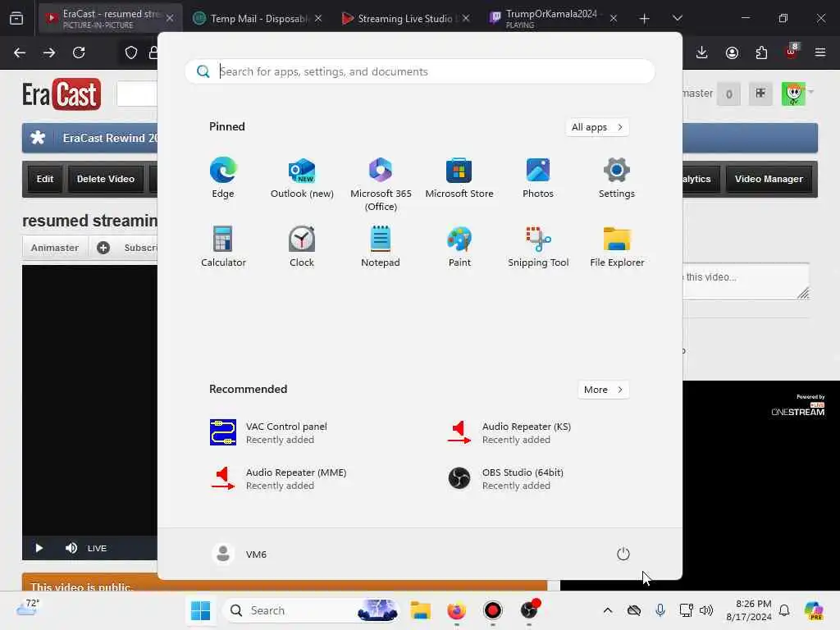Open File Explorer in pinned apps

617,246
